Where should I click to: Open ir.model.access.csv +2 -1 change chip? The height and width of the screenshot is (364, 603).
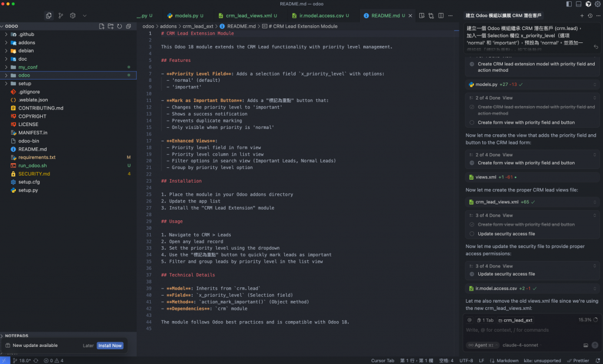point(532,289)
